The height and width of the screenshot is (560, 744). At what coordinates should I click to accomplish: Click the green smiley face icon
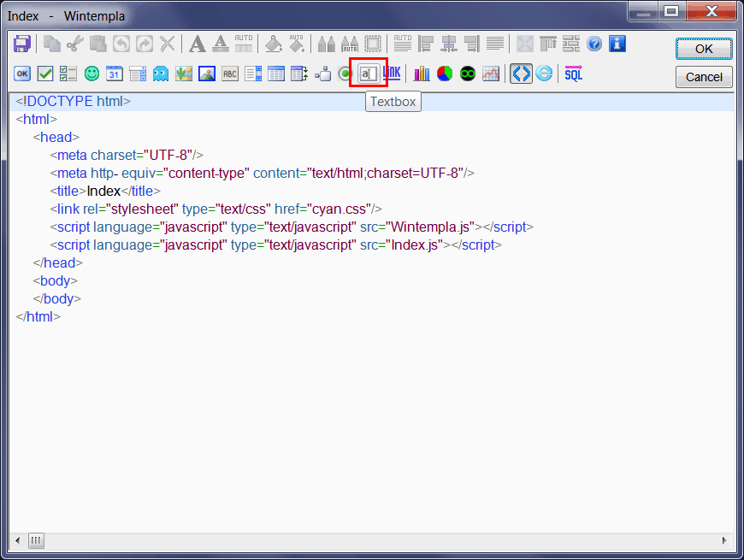pyautogui.click(x=92, y=74)
